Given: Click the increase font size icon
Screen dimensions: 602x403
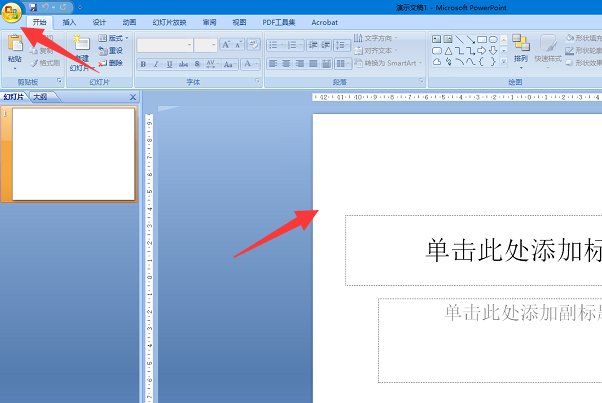Looking at the screenshot, I should click(x=226, y=45).
